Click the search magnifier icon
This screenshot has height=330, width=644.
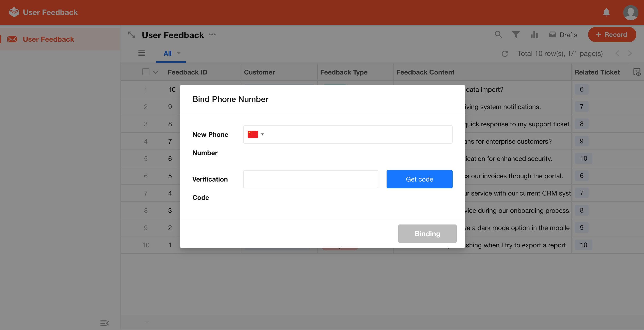(498, 34)
